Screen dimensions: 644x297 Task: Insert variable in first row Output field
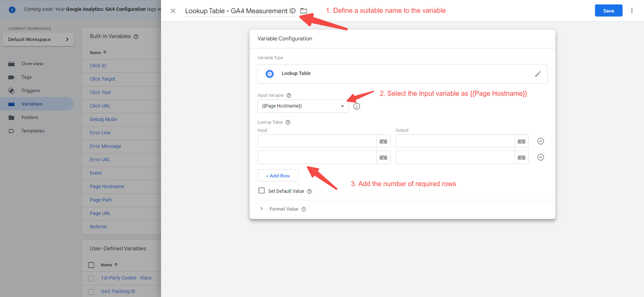click(x=522, y=141)
